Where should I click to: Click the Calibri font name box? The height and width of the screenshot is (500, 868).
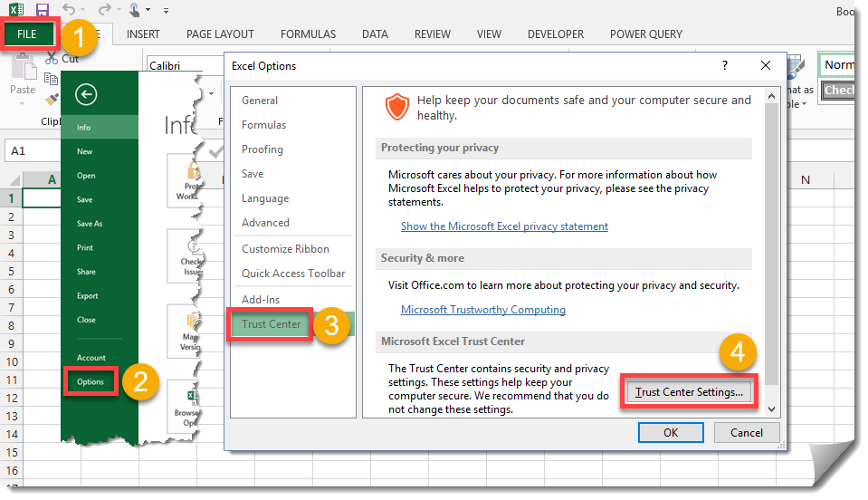click(x=186, y=65)
